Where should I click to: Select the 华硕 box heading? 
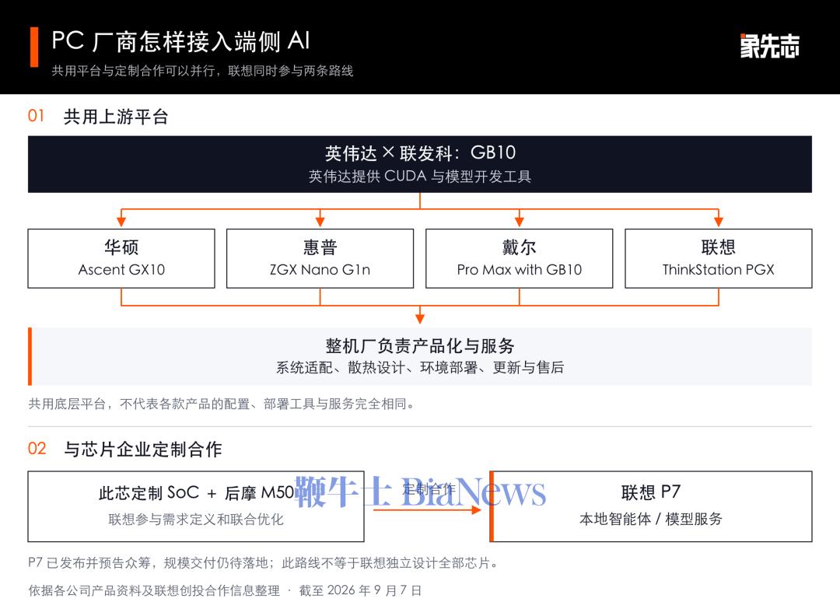(121, 247)
